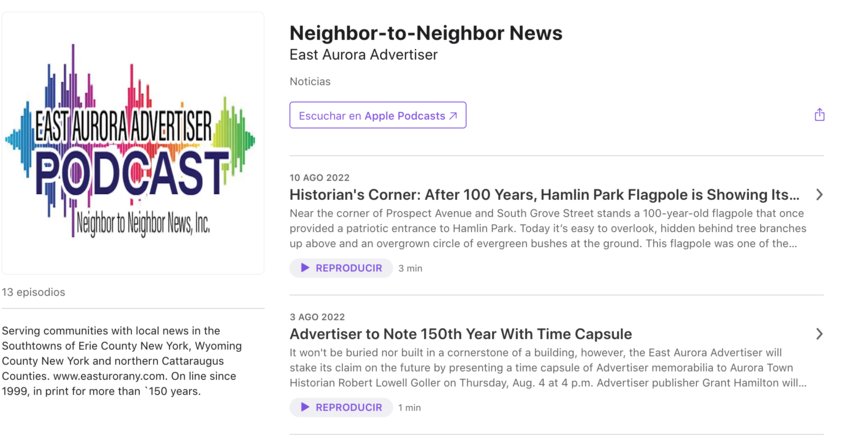Click the arrow icon in Apple Podcasts button
Image resolution: width=850 pixels, height=444 pixels.
453,115
